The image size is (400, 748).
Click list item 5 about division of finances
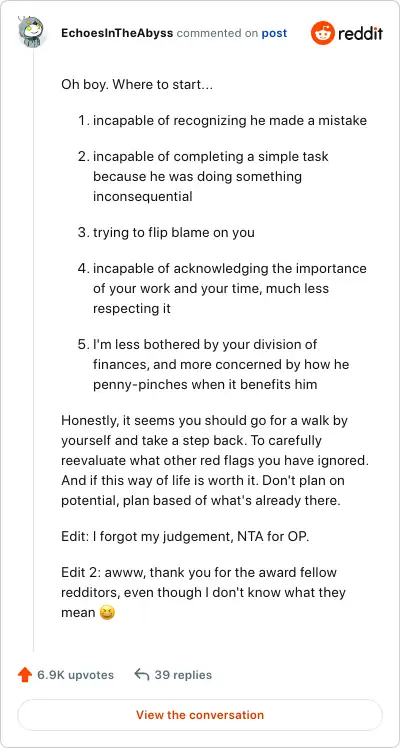pyautogui.click(x=213, y=364)
